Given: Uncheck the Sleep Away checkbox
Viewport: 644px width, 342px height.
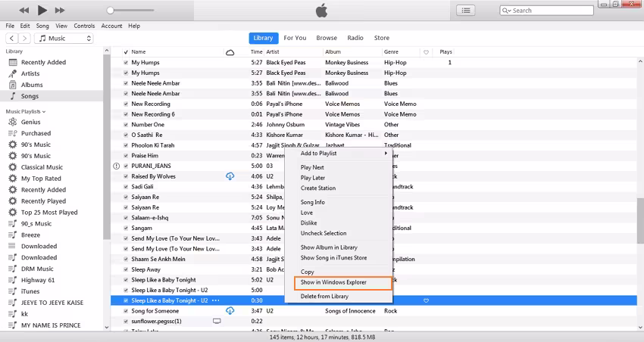Looking at the screenshot, I should [x=126, y=269].
